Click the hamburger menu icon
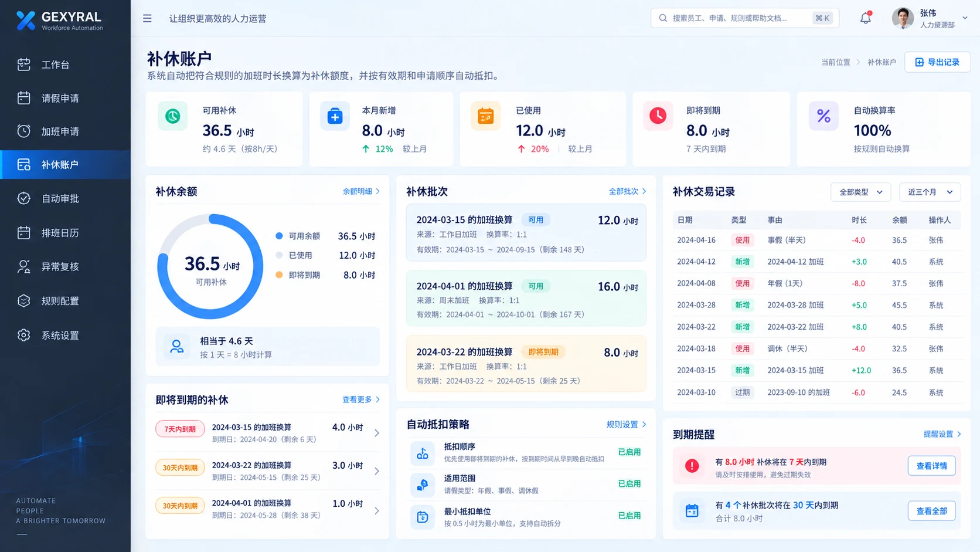The image size is (980, 552). 147,19
